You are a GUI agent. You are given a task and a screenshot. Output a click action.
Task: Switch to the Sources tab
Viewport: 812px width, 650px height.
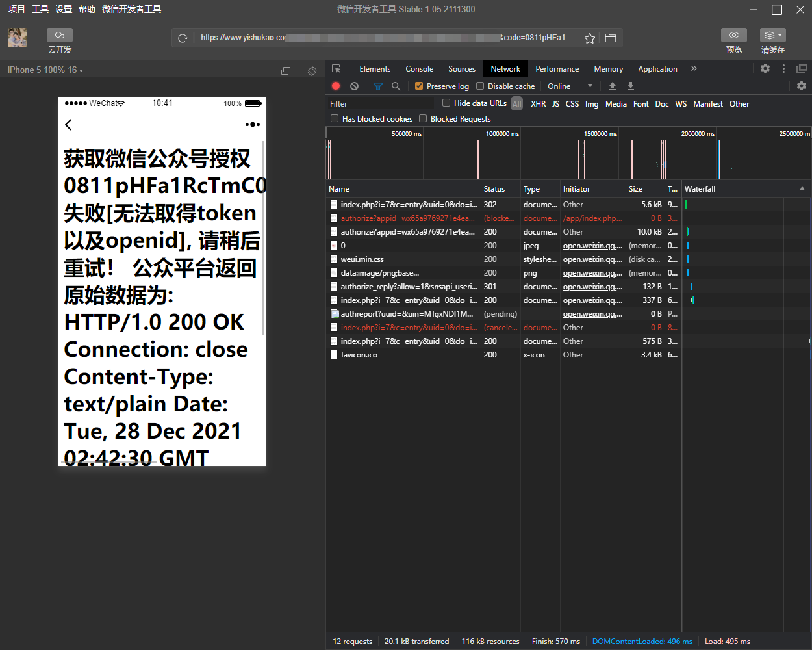coord(462,68)
